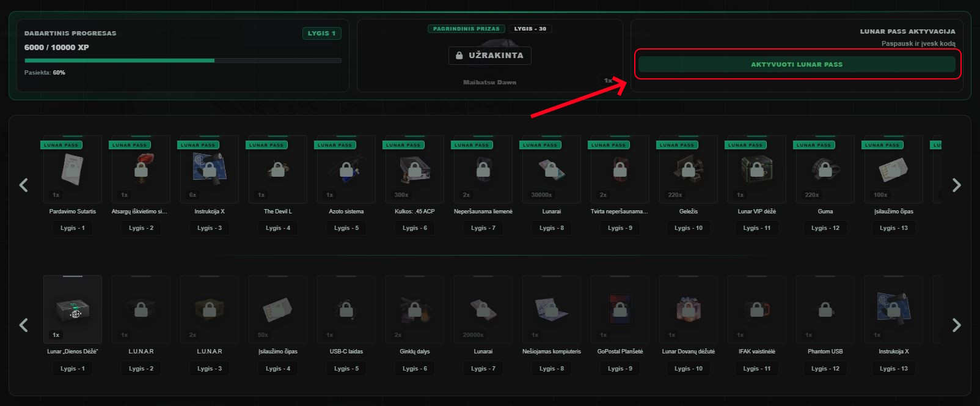The height and width of the screenshot is (406, 980).
Task: Open the IFAK vaistinėlė reward
Action: (x=757, y=309)
